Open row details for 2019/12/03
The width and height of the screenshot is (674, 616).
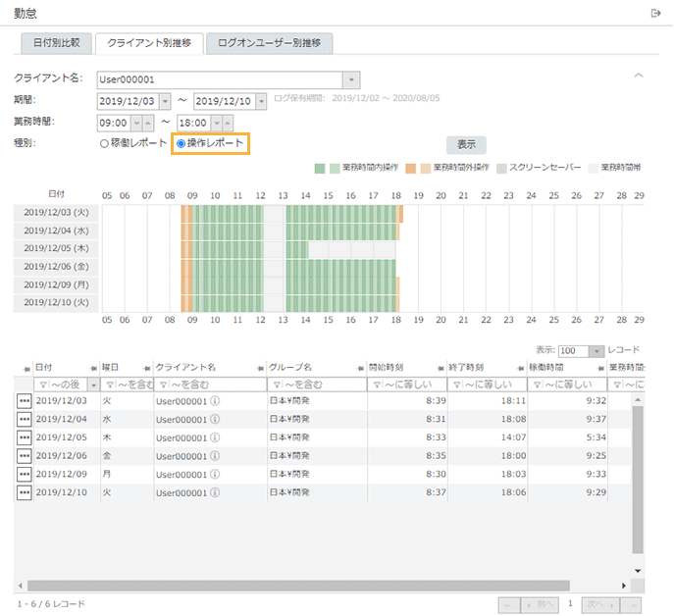24,401
